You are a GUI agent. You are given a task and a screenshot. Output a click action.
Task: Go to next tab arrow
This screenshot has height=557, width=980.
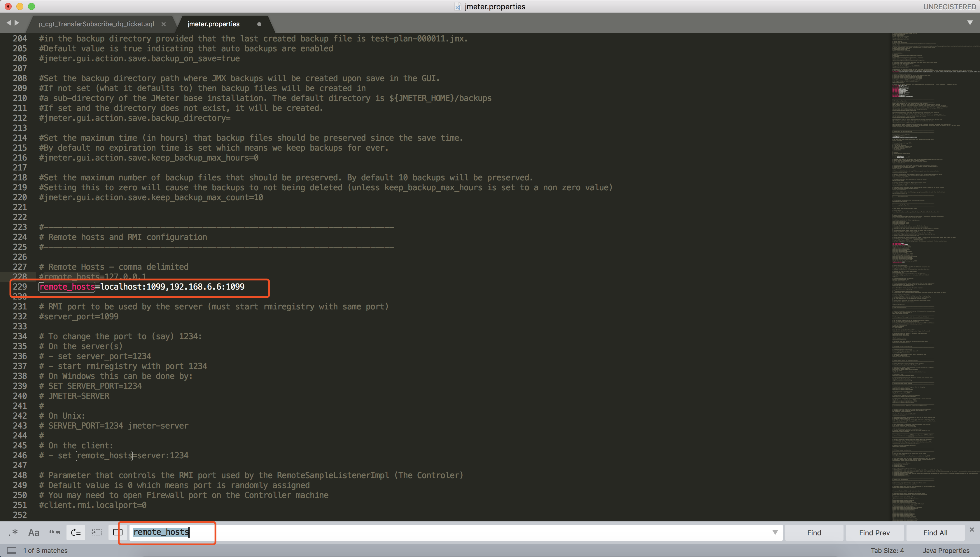(x=17, y=23)
